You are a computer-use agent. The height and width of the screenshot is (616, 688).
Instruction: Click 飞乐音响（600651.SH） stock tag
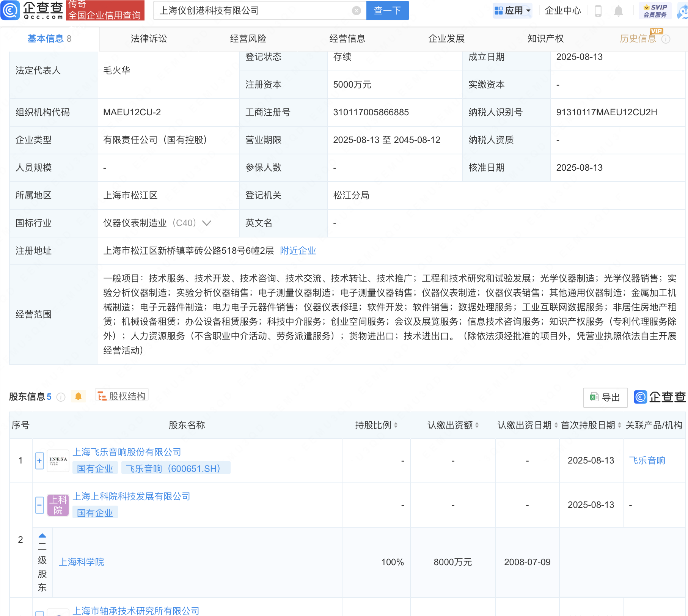coord(176,468)
